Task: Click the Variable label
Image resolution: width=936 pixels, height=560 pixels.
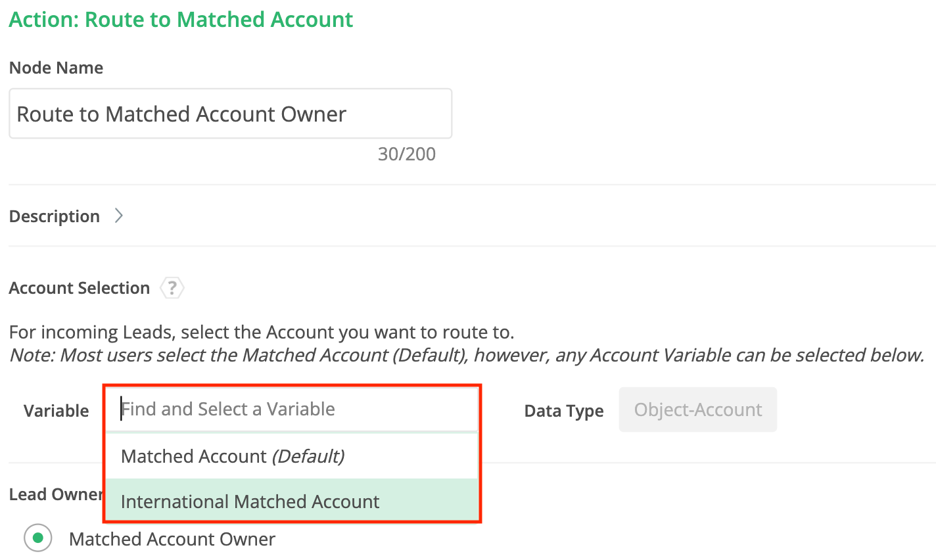Action: 56,411
